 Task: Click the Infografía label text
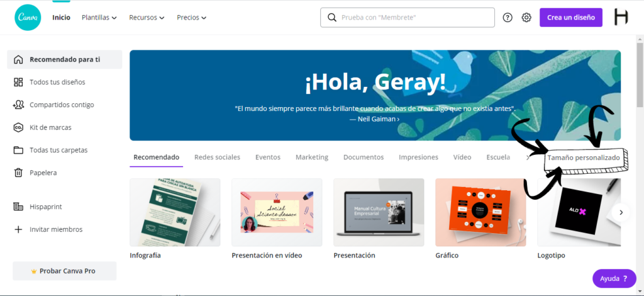coord(145,255)
